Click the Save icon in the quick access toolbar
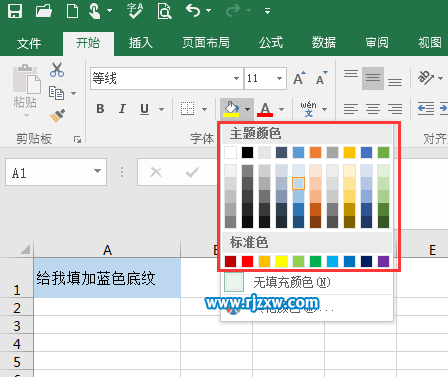 click(x=15, y=10)
